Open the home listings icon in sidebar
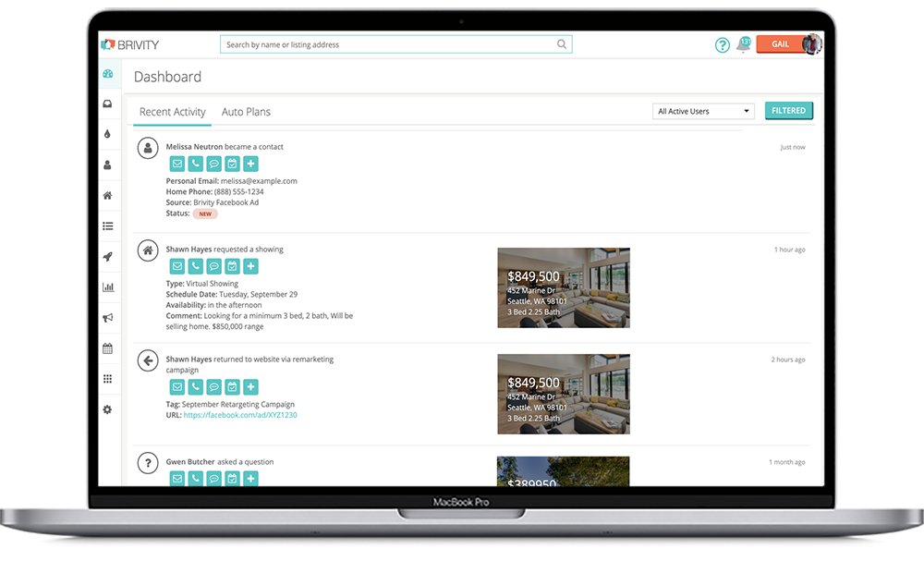 [107, 195]
